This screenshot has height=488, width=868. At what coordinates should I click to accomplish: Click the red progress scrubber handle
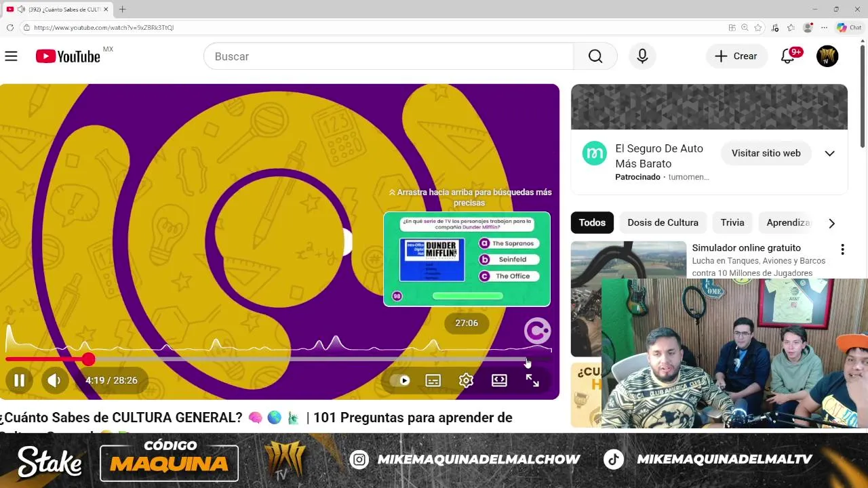point(88,359)
